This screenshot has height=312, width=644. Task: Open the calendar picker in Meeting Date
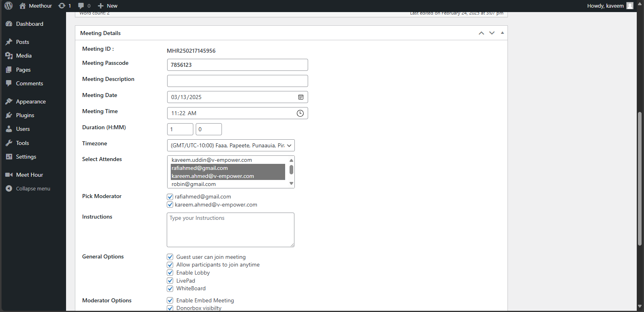click(x=301, y=97)
